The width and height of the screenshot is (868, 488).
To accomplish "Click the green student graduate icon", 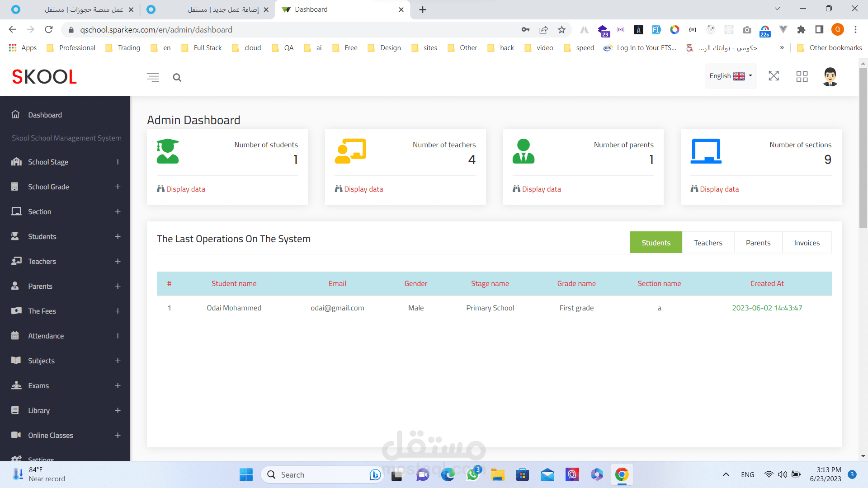I will click(168, 151).
